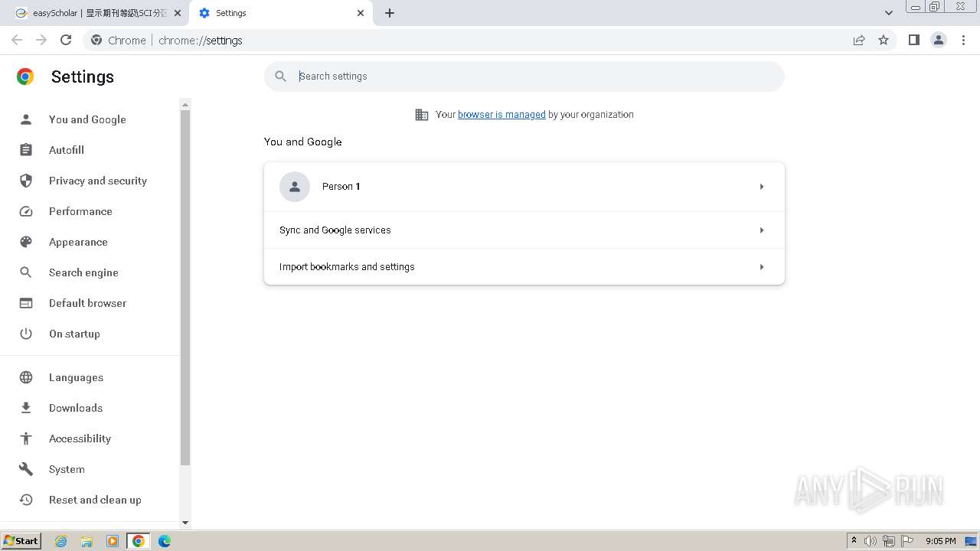
Task: Close the Settings tab
Action: (x=361, y=13)
